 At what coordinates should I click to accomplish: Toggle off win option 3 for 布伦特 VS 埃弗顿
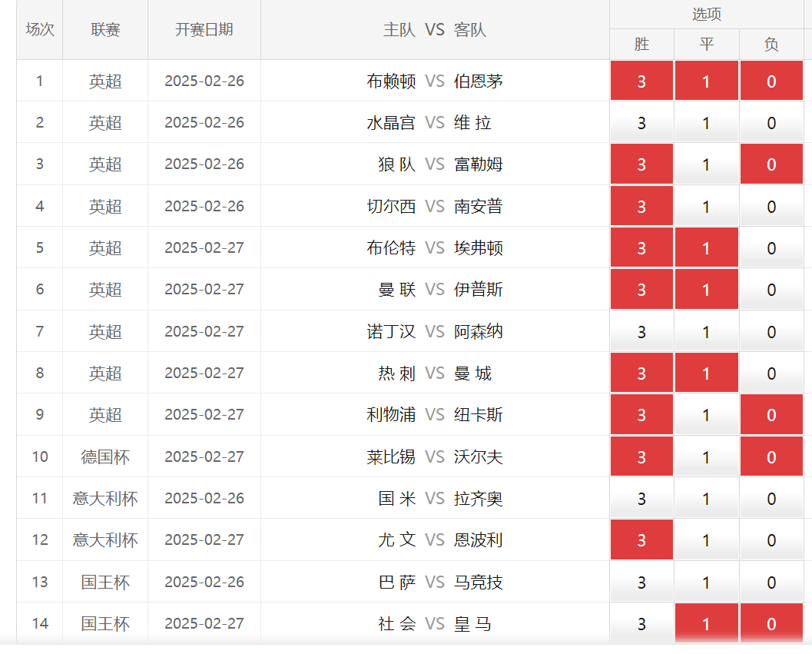641,247
